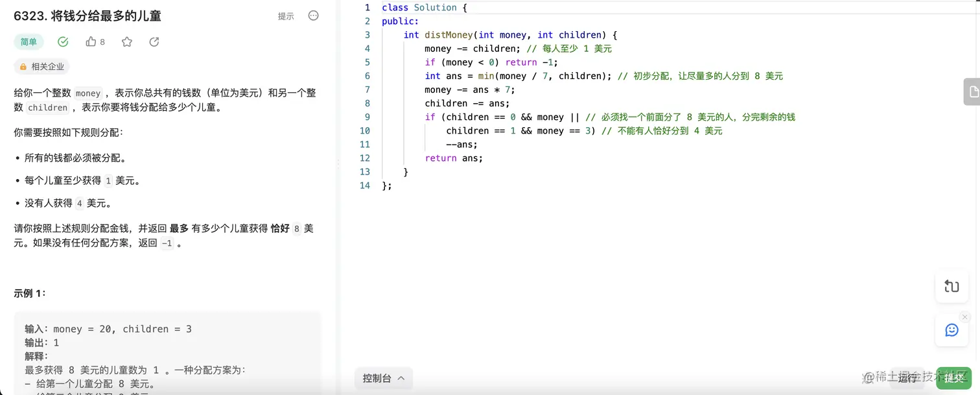Click line number 1 in the gutter
Image resolution: width=980 pixels, height=395 pixels.
(x=367, y=8)
